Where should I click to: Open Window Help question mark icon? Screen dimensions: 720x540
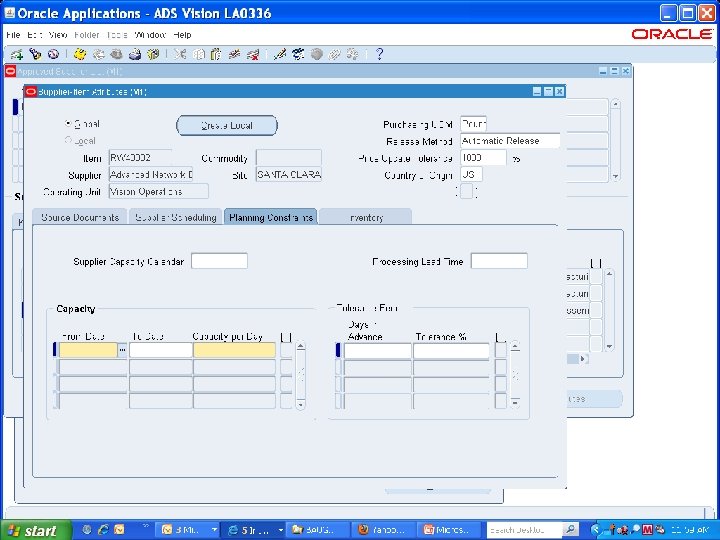[379, 54]
